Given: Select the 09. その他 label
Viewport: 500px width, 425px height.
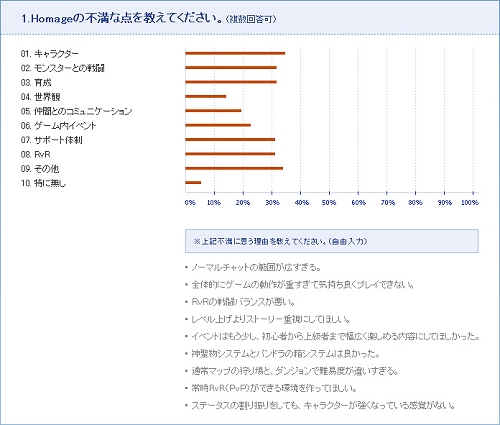Looking at the screenshot, I should click(x=40, y=169).
